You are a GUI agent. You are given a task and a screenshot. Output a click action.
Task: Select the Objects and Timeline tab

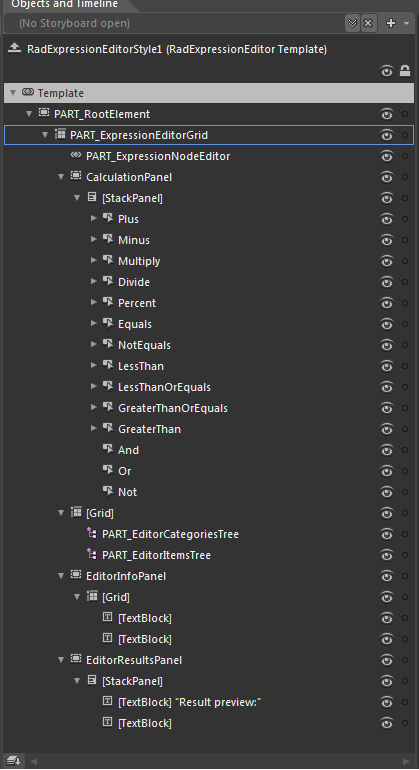tap(64, 4)
